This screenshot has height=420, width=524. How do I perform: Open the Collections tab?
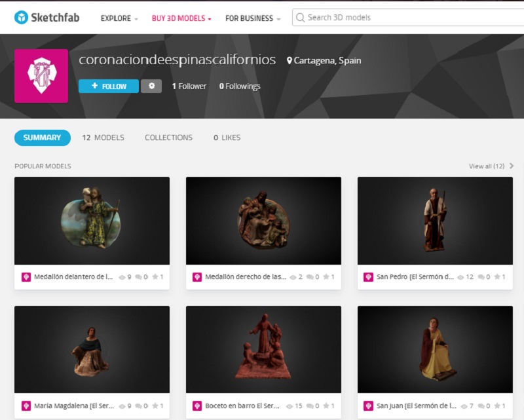tap(168, 138)
